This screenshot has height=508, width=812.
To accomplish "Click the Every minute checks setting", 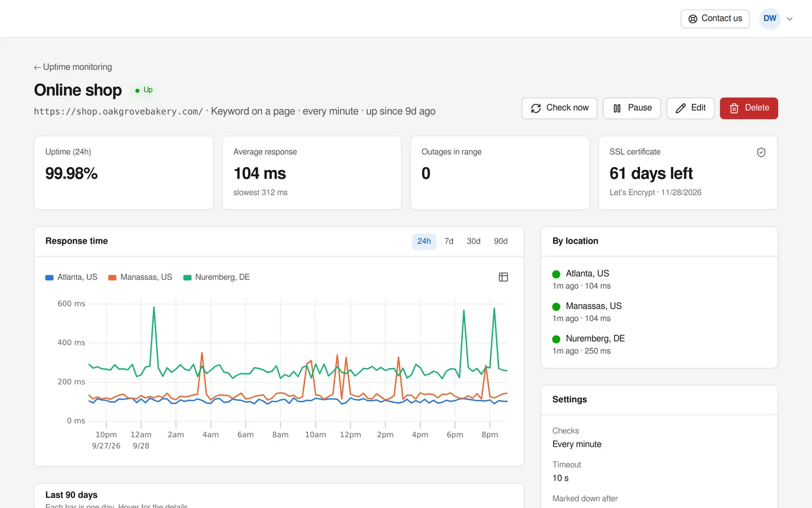I will (x=577, y=444).
